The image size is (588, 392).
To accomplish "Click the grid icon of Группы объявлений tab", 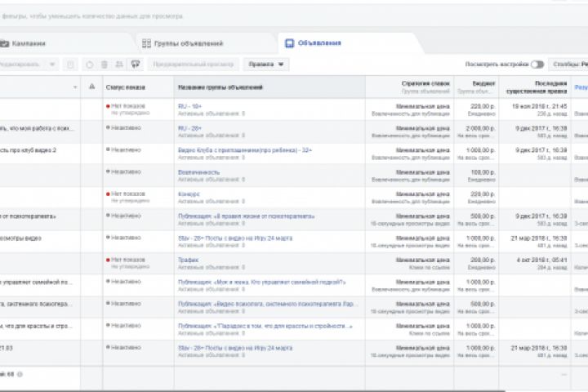I will click(145, 43).
